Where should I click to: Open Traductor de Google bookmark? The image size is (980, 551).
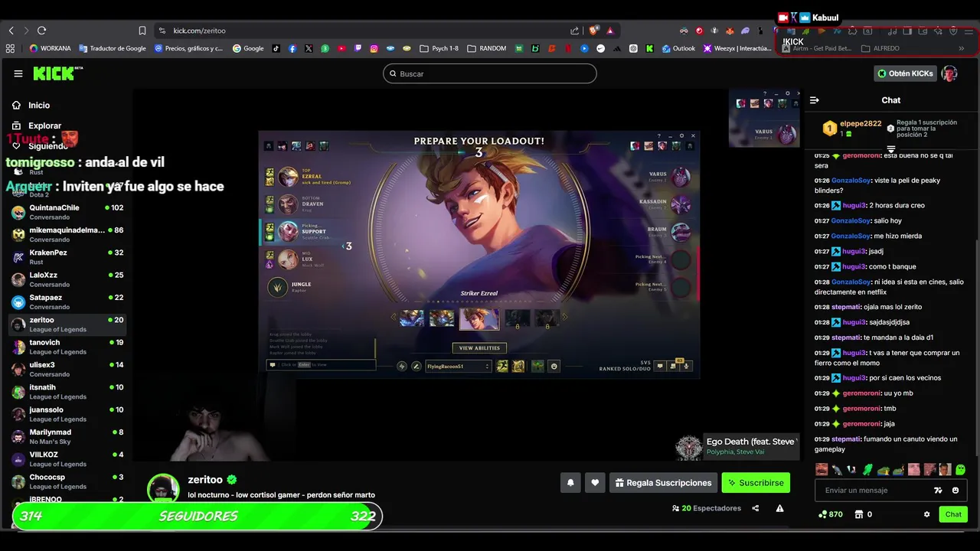click(x=113, y=48)
